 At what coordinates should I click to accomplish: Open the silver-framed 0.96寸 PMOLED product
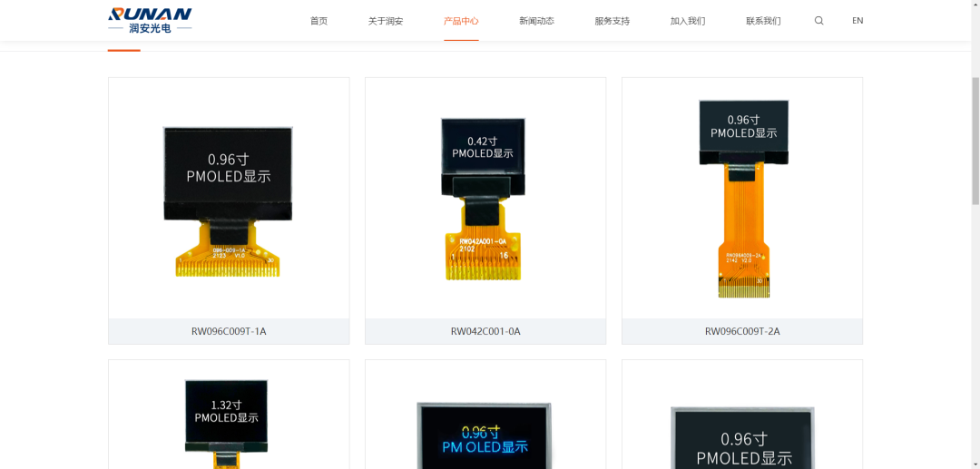click(x=742, y=415)
